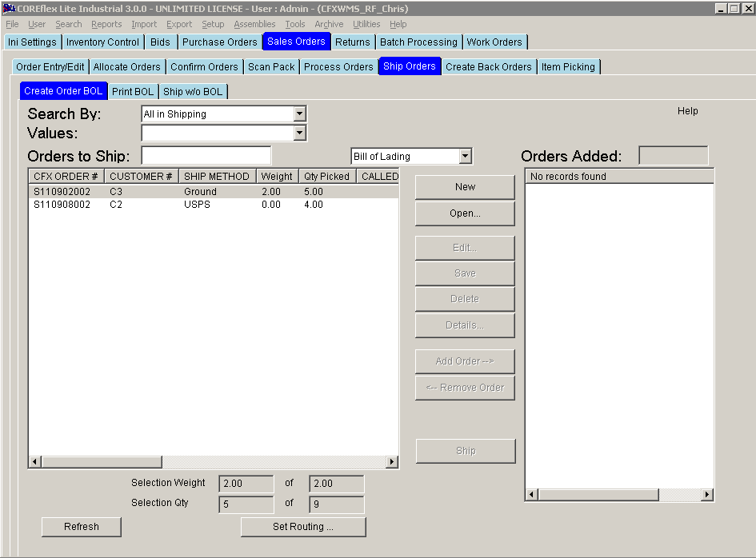Switch to the Bids tab

click(x=161, y=42)
